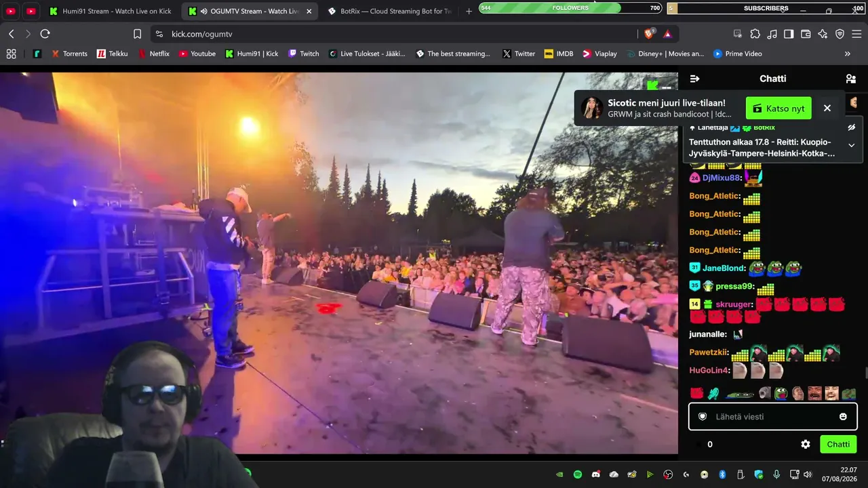Click the Katso nyt button
Viewport: 868px width, 488px height.
point(778,108)
